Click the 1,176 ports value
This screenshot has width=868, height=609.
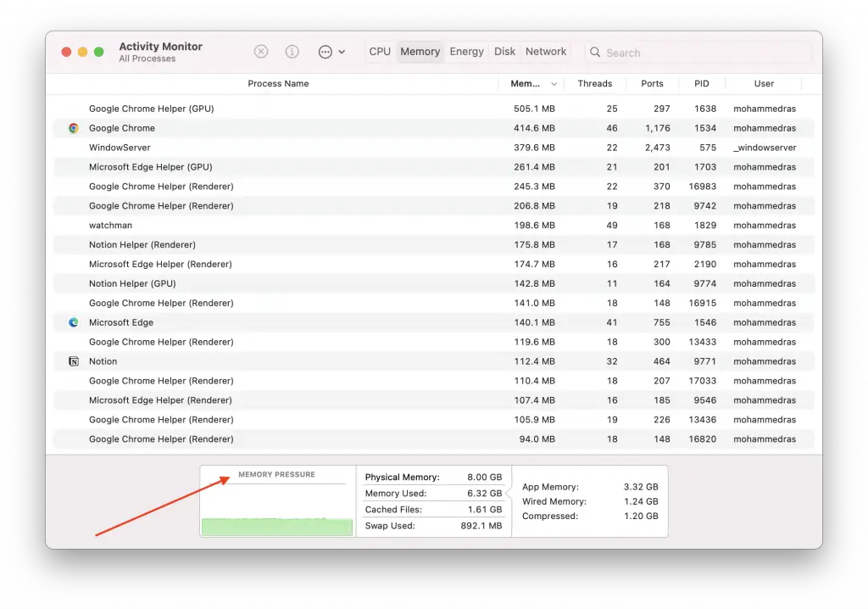[x=658, y=128]
